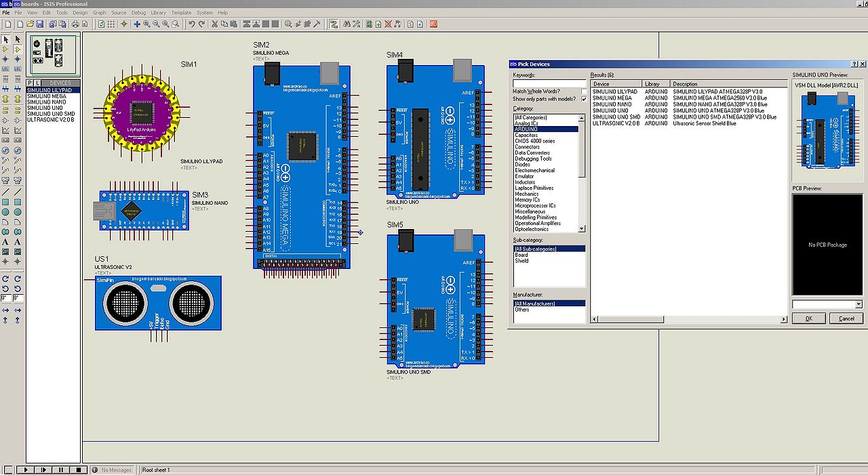This screenshot has height=475, width=868.
Task: Save the current design
Action: 39,24
